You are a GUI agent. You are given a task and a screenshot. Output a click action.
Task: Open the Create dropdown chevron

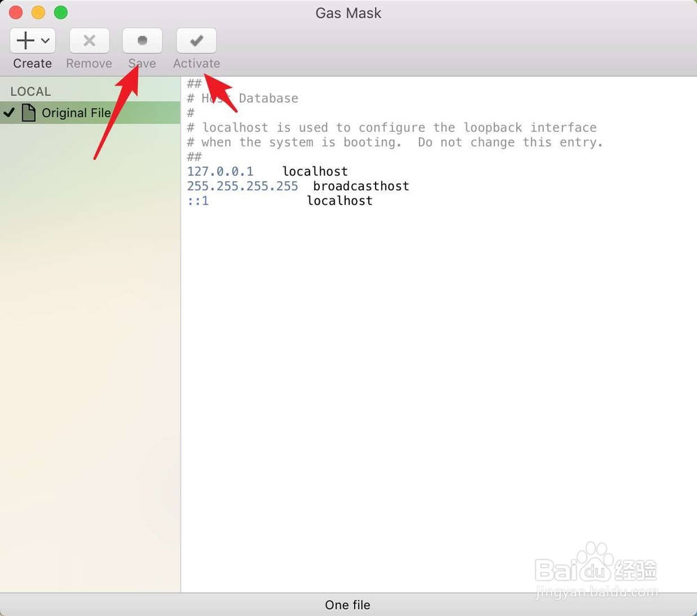pos(45,41)
